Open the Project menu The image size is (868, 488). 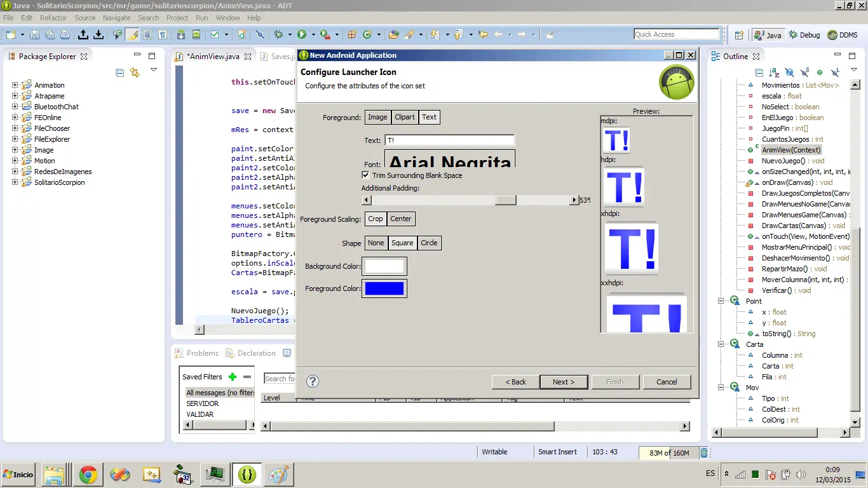177,18
